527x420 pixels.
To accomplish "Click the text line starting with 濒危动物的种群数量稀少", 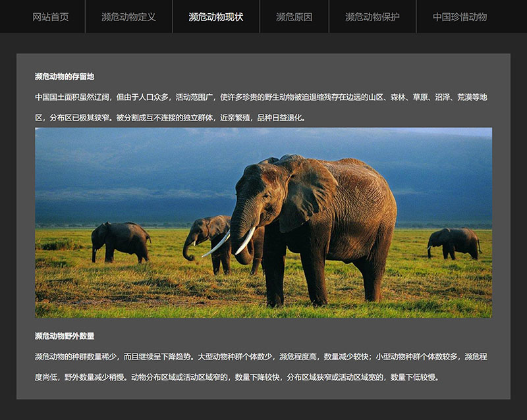I will [261, 356].
